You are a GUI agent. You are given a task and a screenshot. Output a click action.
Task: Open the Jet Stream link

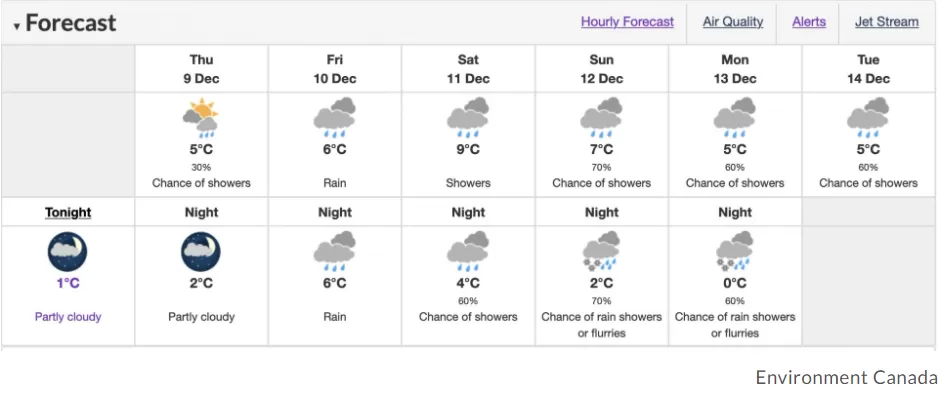[x=886, y=22]
